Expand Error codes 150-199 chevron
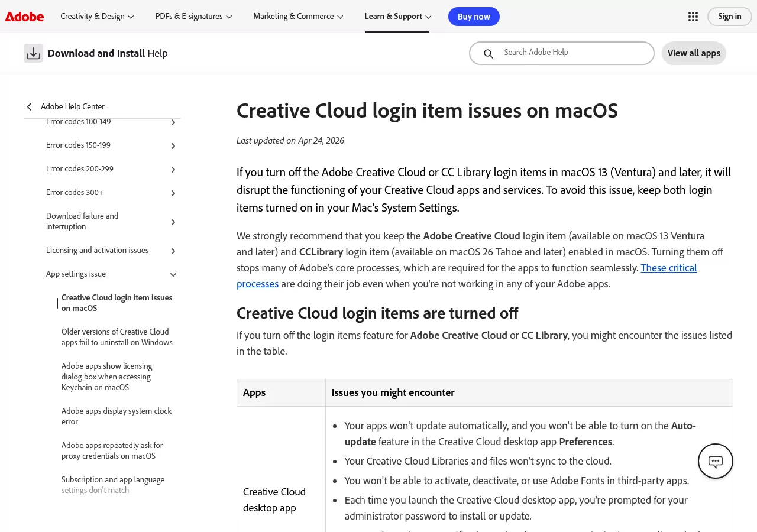This screenshot has width=757, height=532. [173, 146]
